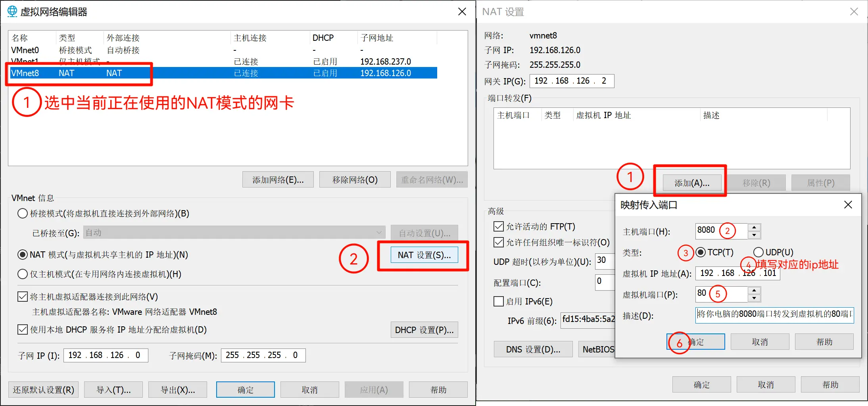Image resolution: width=868 pixels, height=406 pixels.
Task: Click 还原默认设置(R) button
Action: [44, 390]
